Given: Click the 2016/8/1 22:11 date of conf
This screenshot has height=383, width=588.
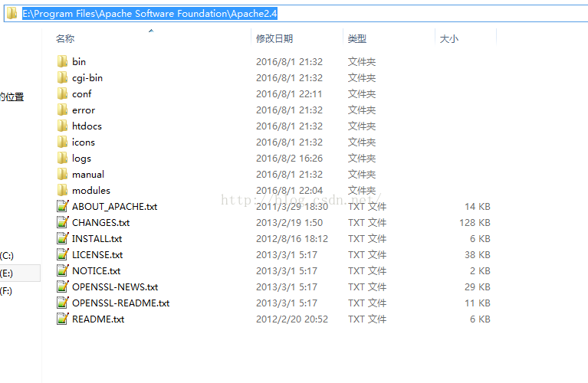Looking at the screenshot, I should tap(289, 93).
